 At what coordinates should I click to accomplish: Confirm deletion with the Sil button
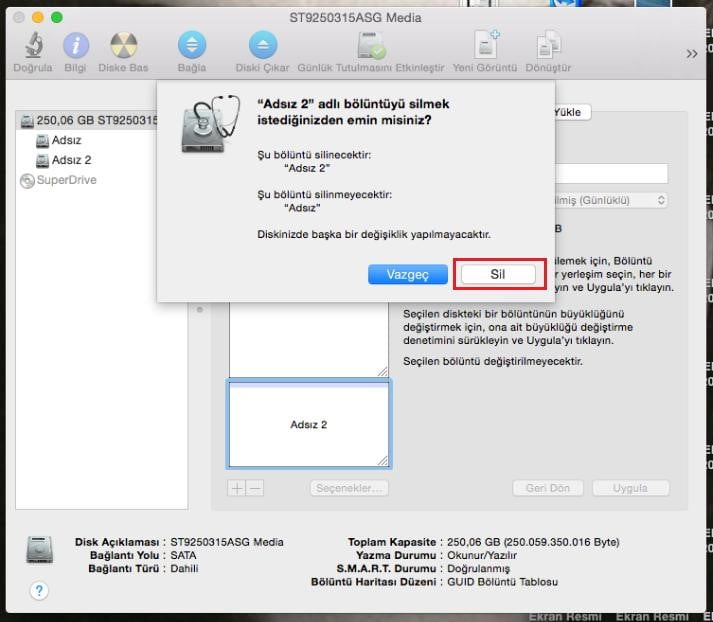point(498,274)
